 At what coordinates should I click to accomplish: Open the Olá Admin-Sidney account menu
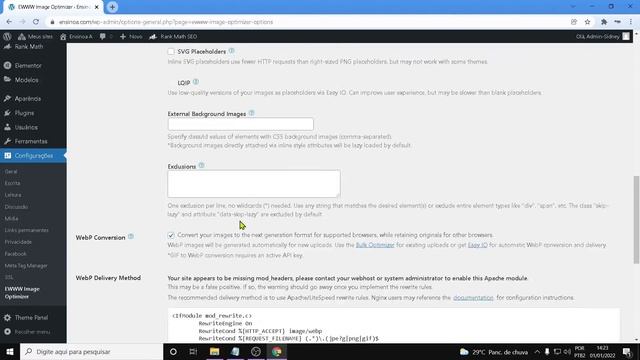[x=602, y=36]
